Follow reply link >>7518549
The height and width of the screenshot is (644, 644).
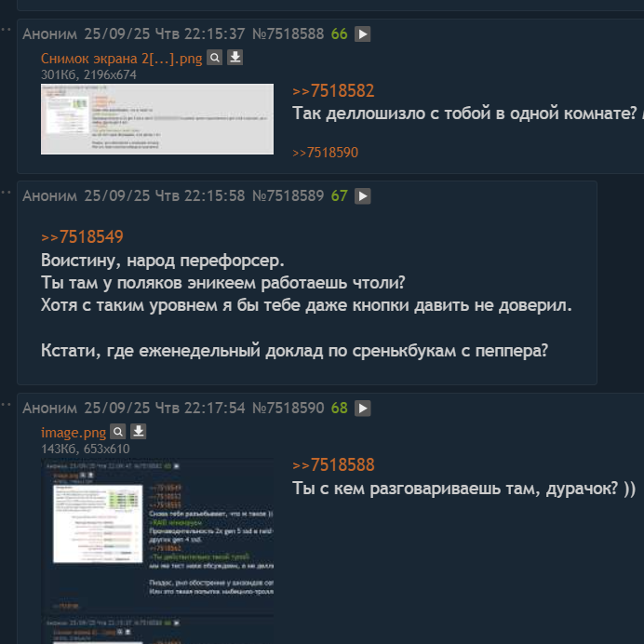[x=82, y=237]
